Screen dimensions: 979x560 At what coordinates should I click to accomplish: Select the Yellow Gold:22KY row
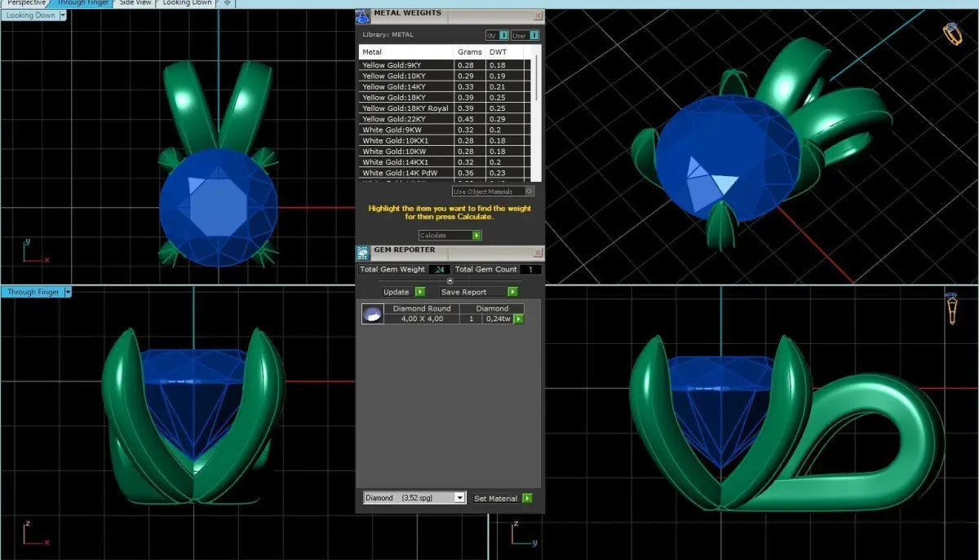pyautogui.click(x=445, y=119)
